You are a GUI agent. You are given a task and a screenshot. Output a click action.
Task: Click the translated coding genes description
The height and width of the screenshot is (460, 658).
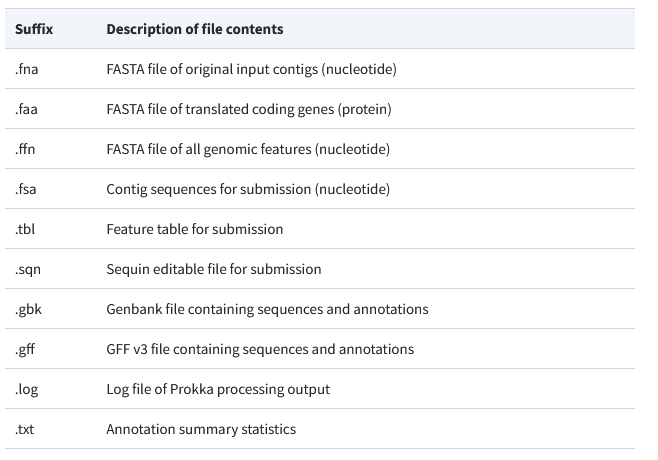point(248,109)
